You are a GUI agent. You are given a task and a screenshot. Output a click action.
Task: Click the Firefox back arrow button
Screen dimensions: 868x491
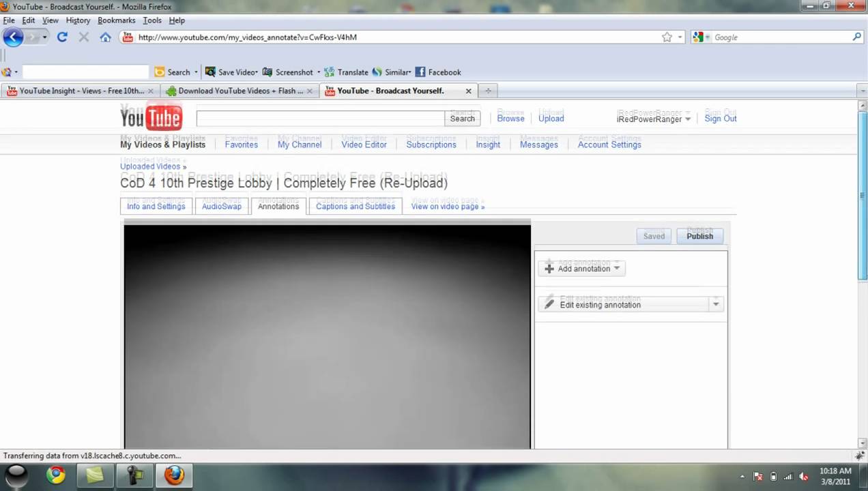13,37
